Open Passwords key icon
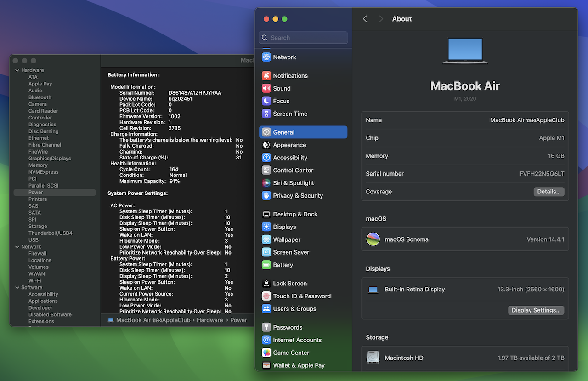Image resolution: width=588 pixels, height=381 pixels. [266, 327]
